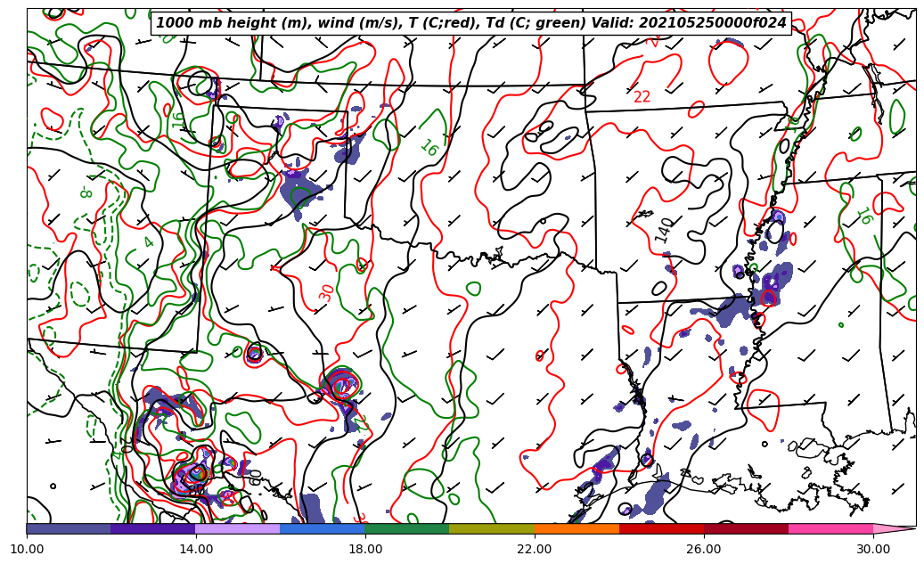Click the colorbar tick label "26.00"
Screen dimensions: 924x564
click(x=704, y=549)
